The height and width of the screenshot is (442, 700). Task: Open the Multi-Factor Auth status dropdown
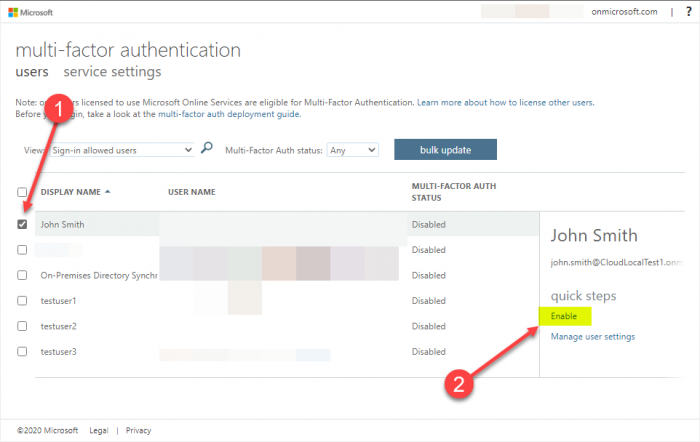coord(353,150)
